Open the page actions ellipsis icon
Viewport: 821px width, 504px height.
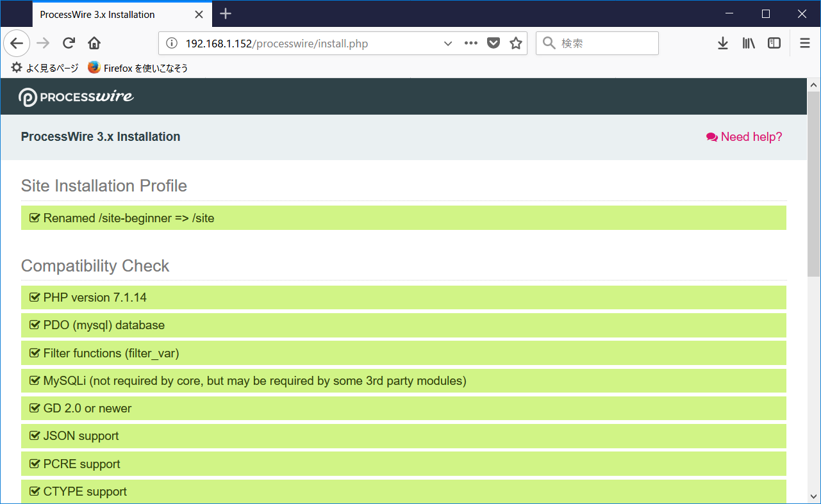(470, 43)
